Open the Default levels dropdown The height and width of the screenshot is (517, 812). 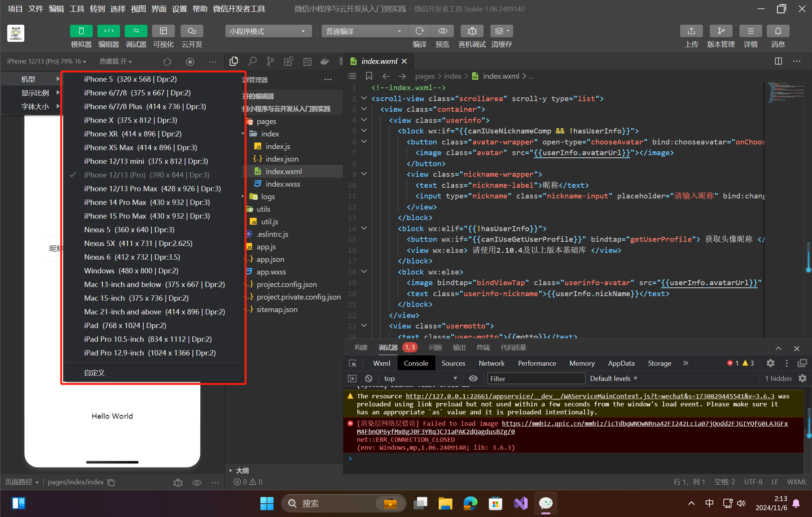pyautogui.click(x=613, y=379)
